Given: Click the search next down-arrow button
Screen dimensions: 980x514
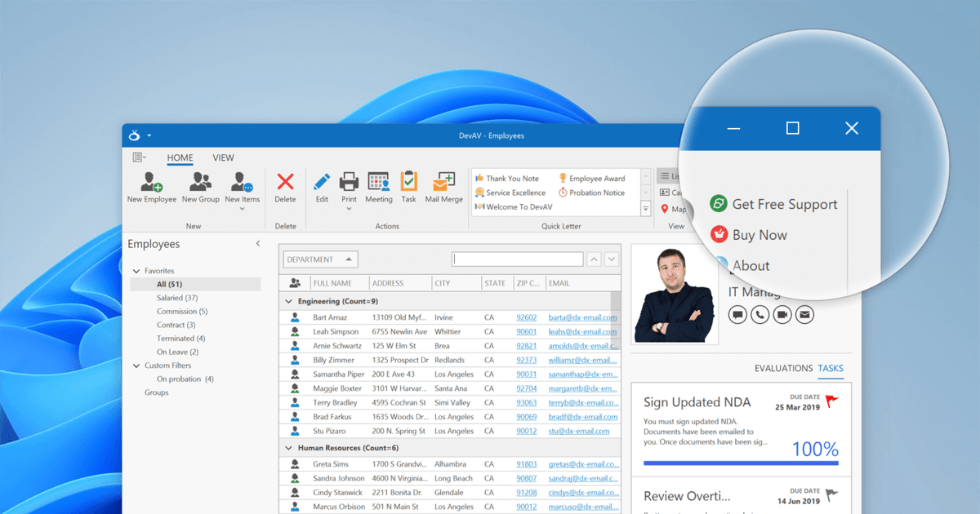Looking at the screenshot, I should [x=611, y=259].
